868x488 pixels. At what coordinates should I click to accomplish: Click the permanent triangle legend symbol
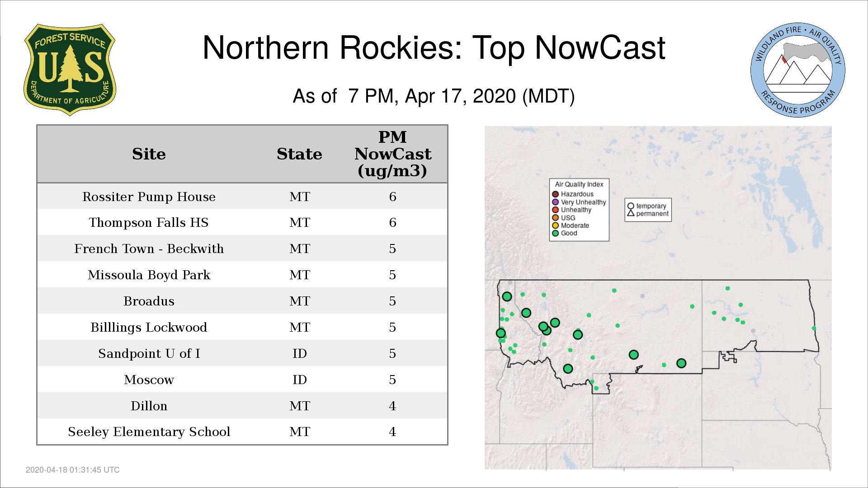(x=631, y=213)
